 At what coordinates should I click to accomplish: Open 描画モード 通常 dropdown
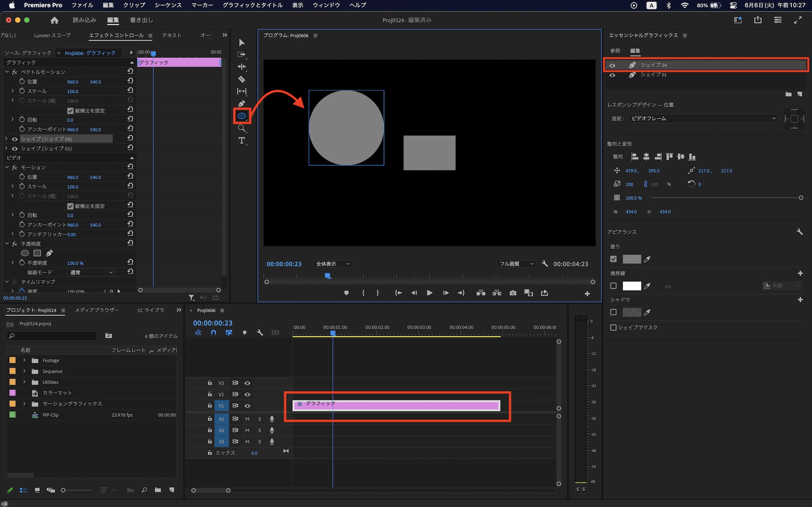pos(91,272)
